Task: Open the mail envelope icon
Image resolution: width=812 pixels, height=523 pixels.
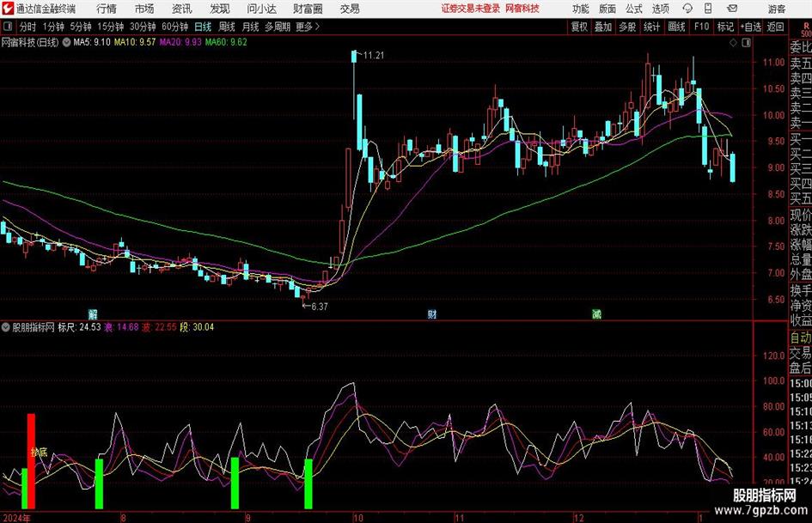Action: coord(732,9)
